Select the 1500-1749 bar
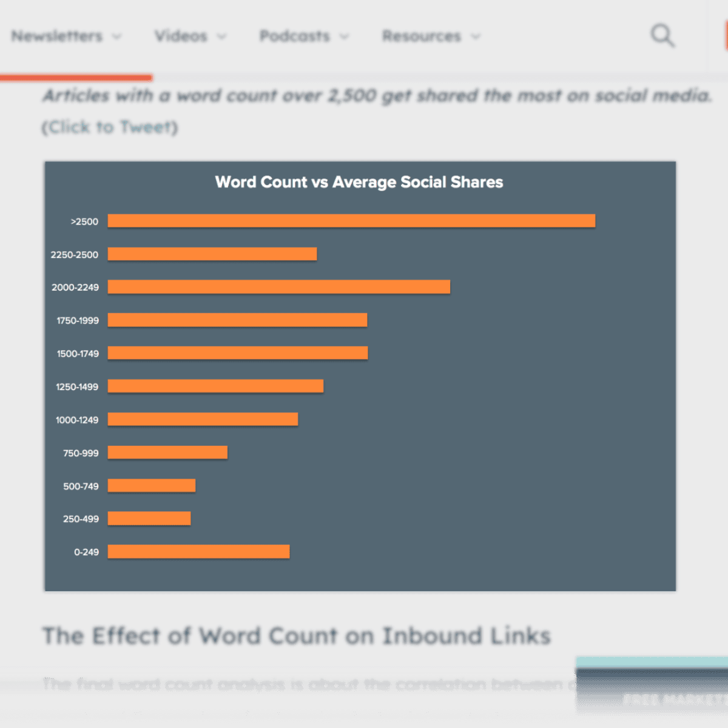Screen dimensions: 728x728 (x=237, y=352)
